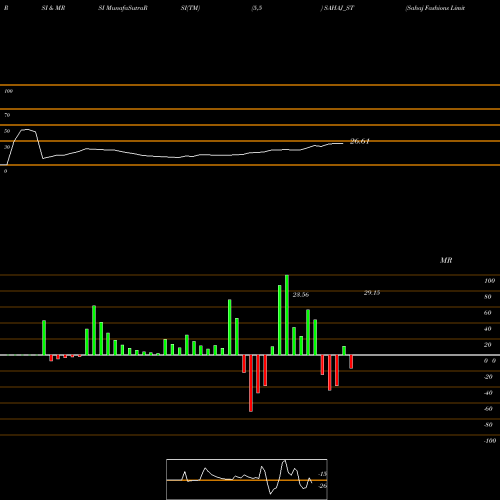Click the 50 level on RSI axis

[7, 131]
